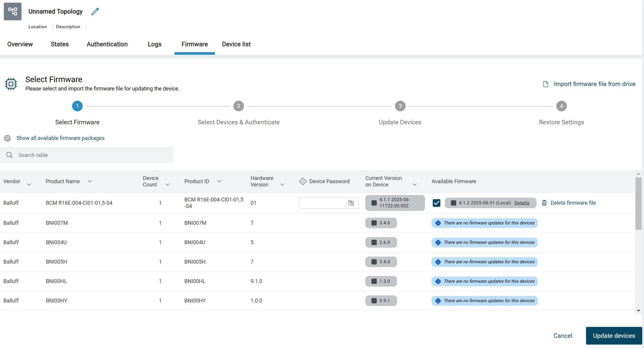Click step 3 circle in wizard

[400, 106]
